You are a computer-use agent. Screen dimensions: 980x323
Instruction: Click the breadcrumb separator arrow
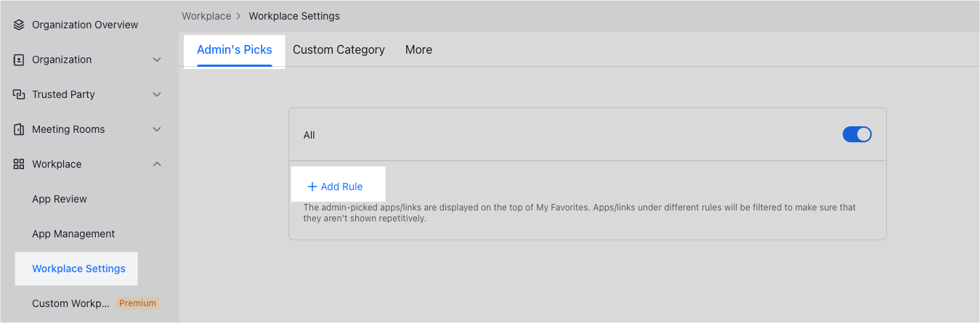240,16
